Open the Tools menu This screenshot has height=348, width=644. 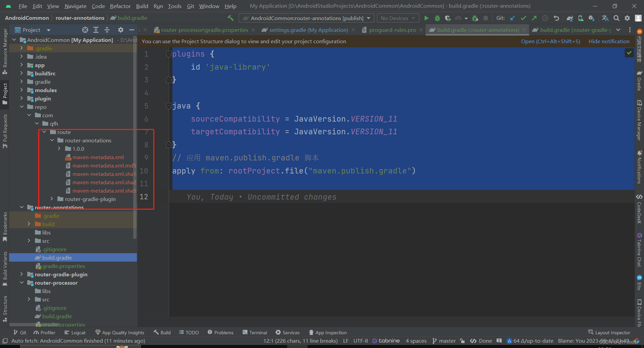tap(174, 6)
